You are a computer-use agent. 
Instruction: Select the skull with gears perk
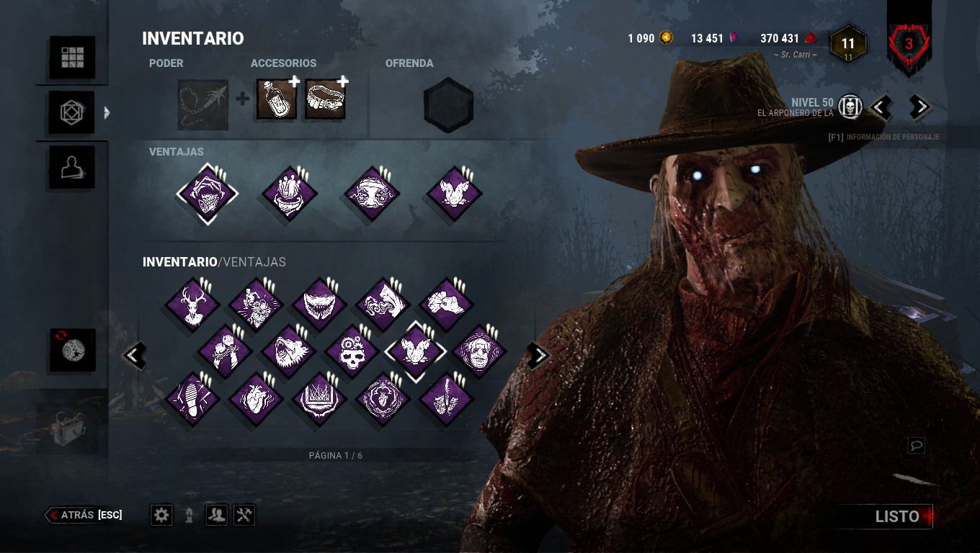[x=352, y=351]
